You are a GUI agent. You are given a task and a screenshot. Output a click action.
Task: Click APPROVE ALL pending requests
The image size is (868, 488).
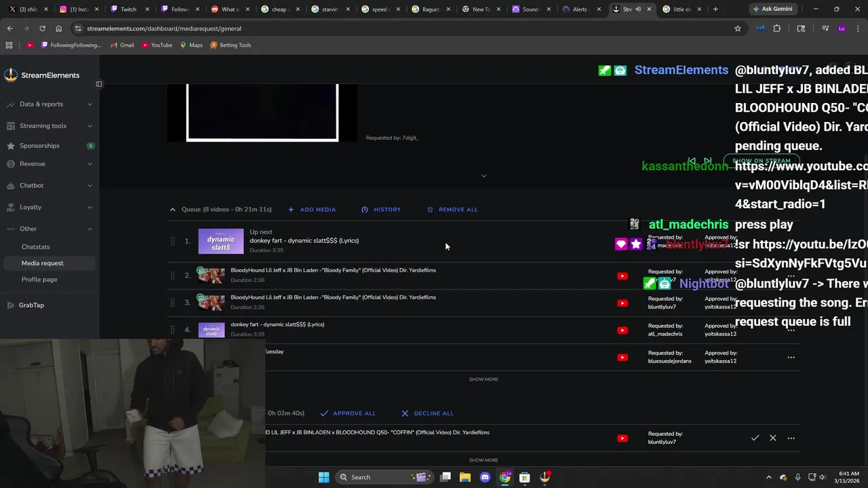pos(348,413)
